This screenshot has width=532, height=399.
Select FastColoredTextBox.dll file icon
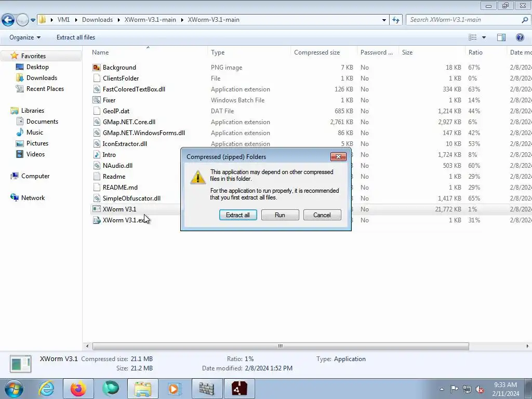[97, 89]
